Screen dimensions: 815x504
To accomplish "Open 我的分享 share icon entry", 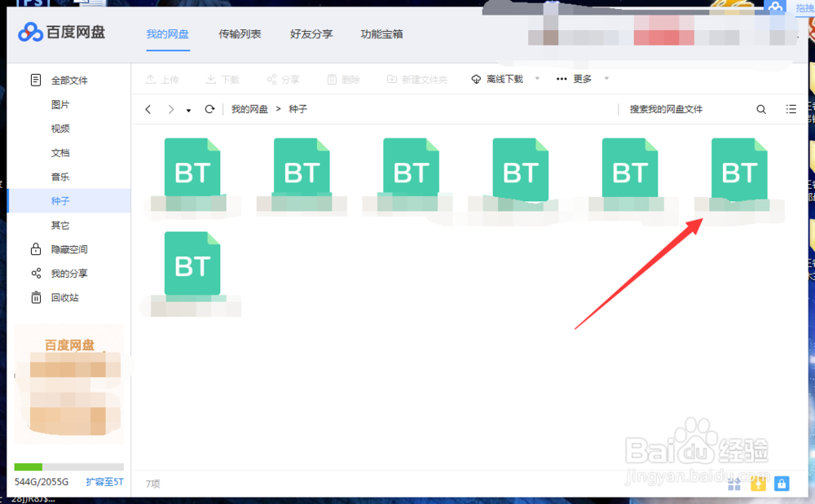I will click(x=59, y=274).
